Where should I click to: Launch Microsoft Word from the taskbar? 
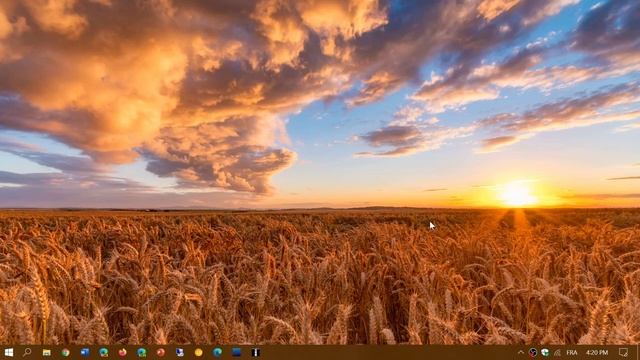tap(84, 352)
